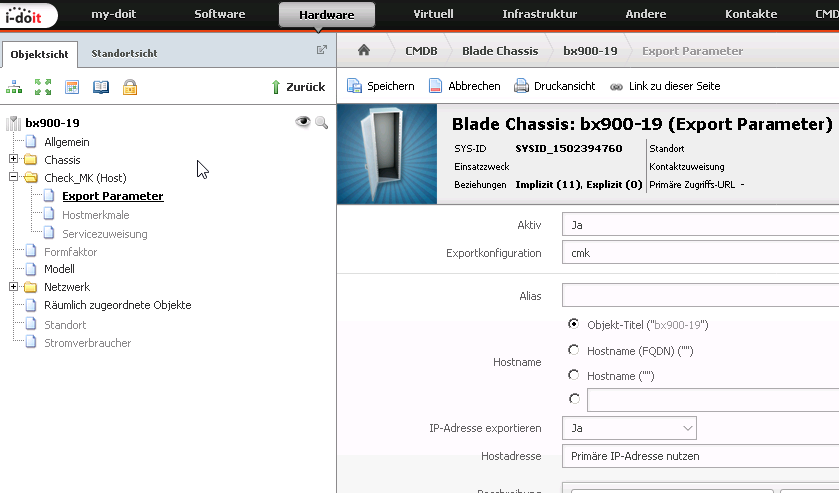This screenshot has height=493, width=839.
Task: Open the table list view icon
Action: pos(72,87)
